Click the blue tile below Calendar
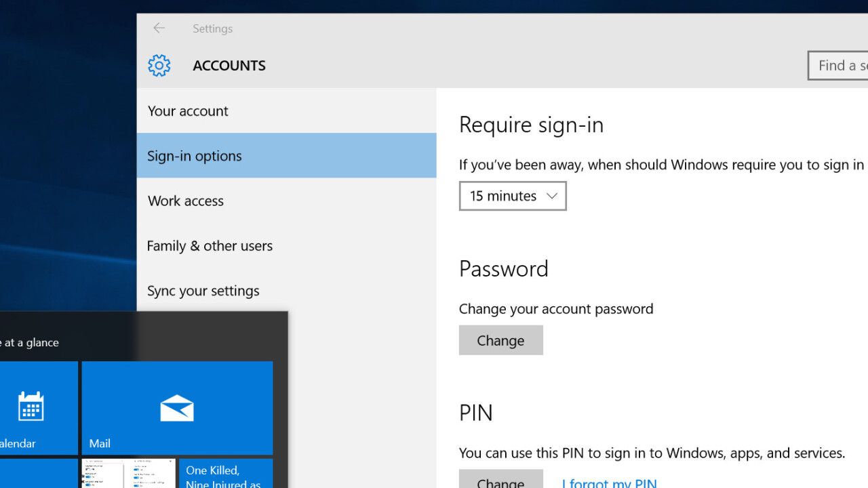Viewport: 868px width, 488px height. (x=38, y=474)
